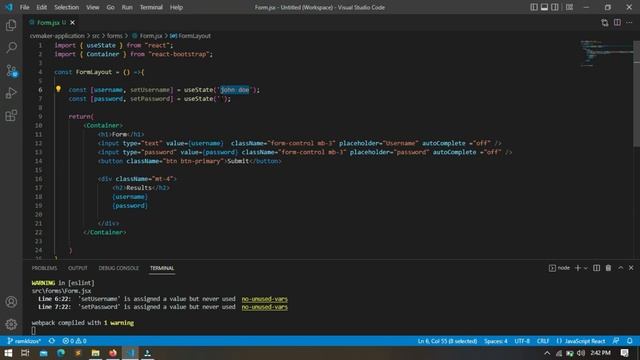Viewport: 640px width, 360px height.
Task: Open the Run and Debug view
Action: click(x=11, y=93)
